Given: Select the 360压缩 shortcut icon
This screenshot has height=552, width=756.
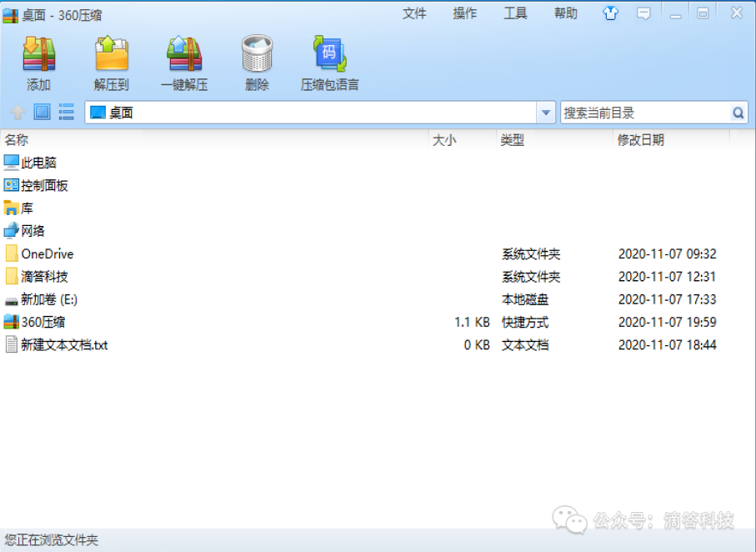Looking at the screenshot, I should tap(11, 321).
